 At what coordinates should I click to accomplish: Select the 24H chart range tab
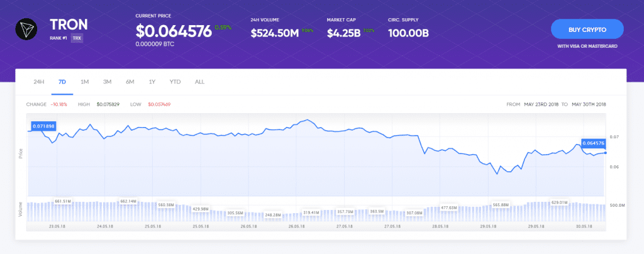click(x=38, y=82)
